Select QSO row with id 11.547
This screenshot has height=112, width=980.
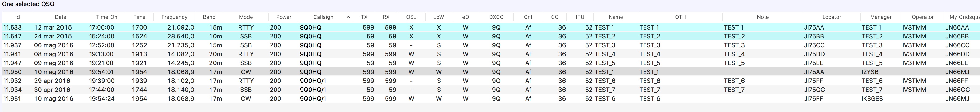tap(491, 36)
